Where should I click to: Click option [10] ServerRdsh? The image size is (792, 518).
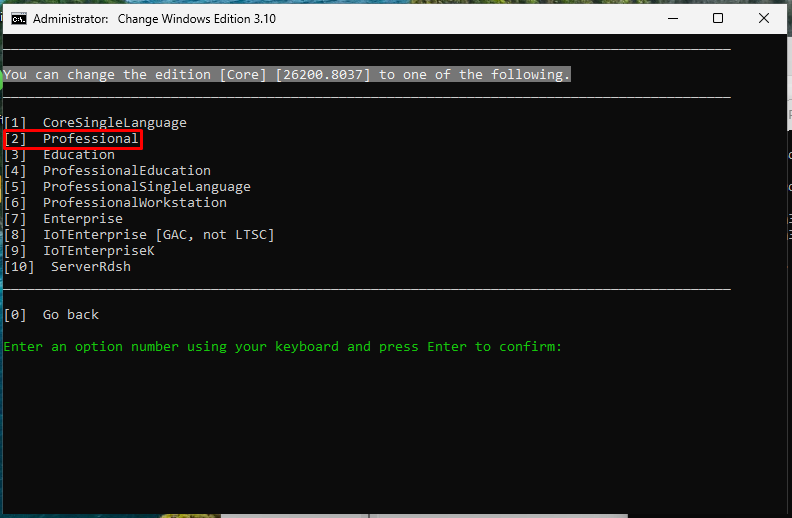pyautogui.click(x=67, y=267)
